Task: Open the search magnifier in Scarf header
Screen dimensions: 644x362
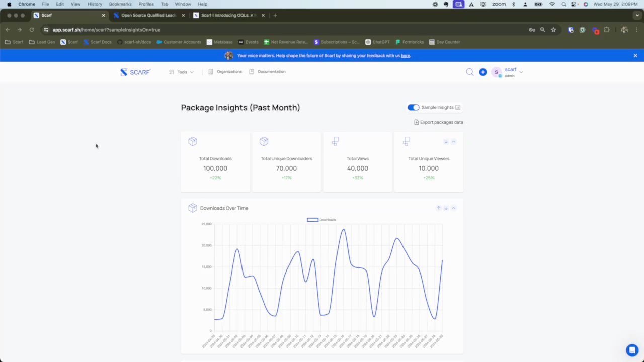Action: pyautogui.click(x=469, y=72)
